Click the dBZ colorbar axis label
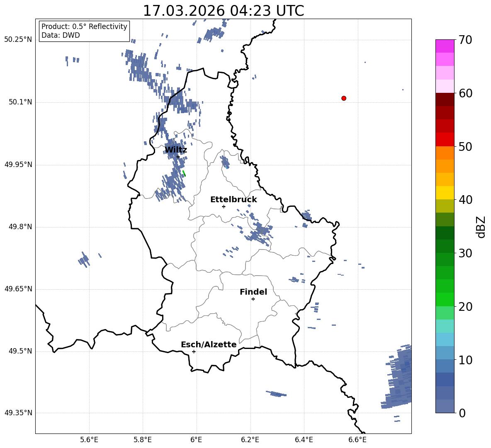Viewport: 491px width, 448px height. (481, 227)
